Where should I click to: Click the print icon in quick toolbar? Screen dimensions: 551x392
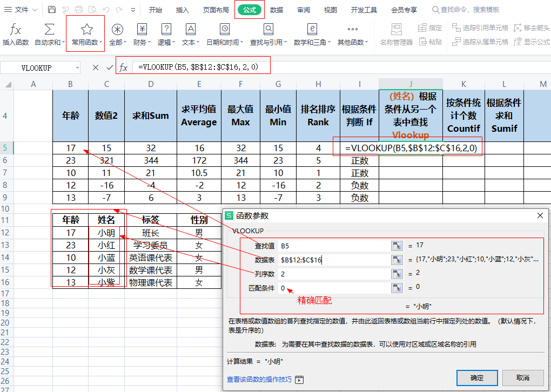79,10
